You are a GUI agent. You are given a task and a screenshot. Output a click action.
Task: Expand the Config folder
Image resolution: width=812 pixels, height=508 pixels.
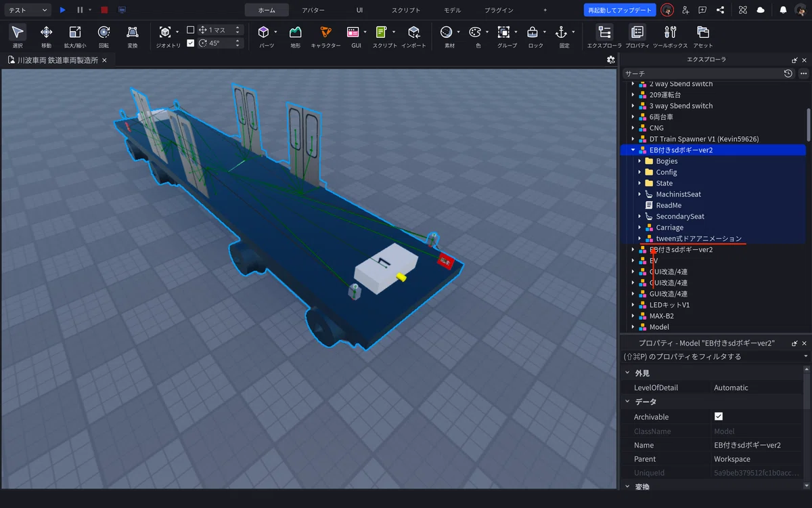tap(640, 172)
